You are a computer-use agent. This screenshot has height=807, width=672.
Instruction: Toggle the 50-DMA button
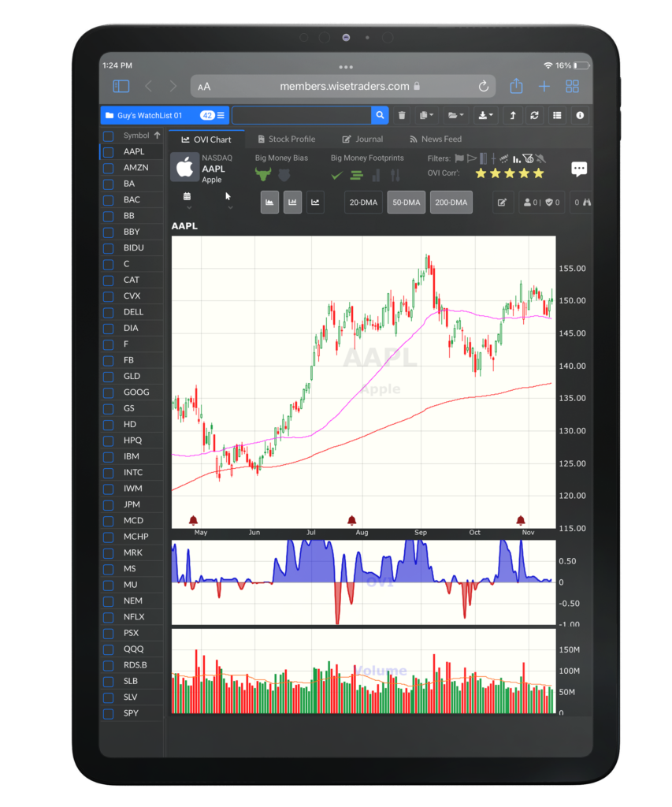click(406, 203)
